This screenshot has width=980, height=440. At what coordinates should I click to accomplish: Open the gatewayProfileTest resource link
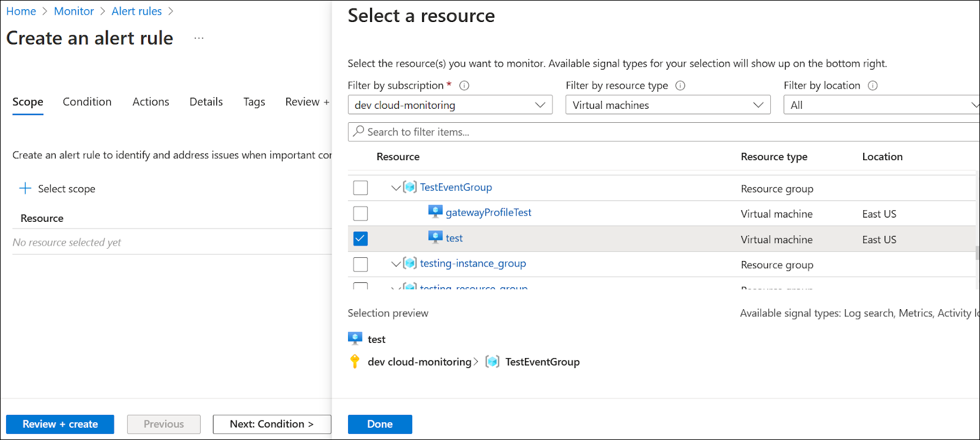(x=488, y=212)
